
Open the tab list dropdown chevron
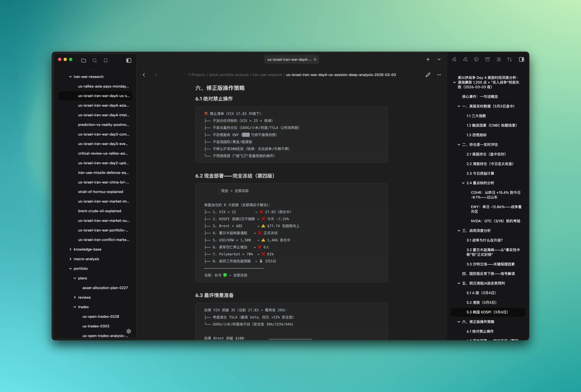[439, 60]
